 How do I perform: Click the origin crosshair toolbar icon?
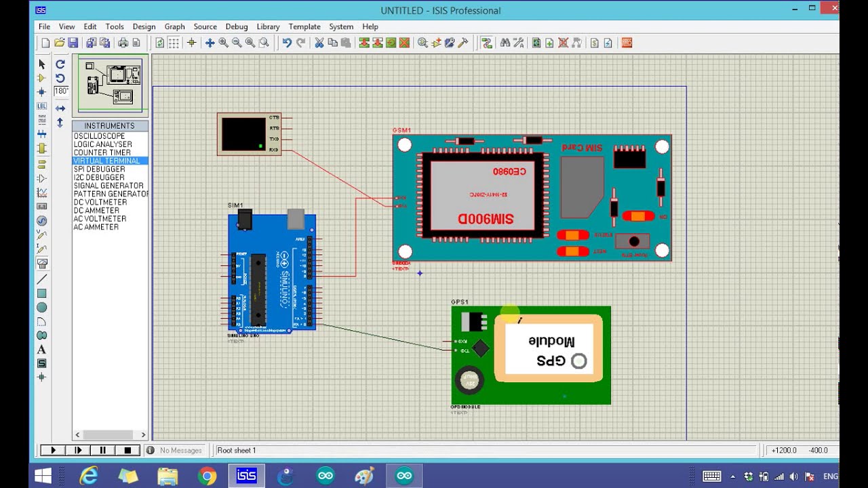pyautogui.click(x=191, y=43)
